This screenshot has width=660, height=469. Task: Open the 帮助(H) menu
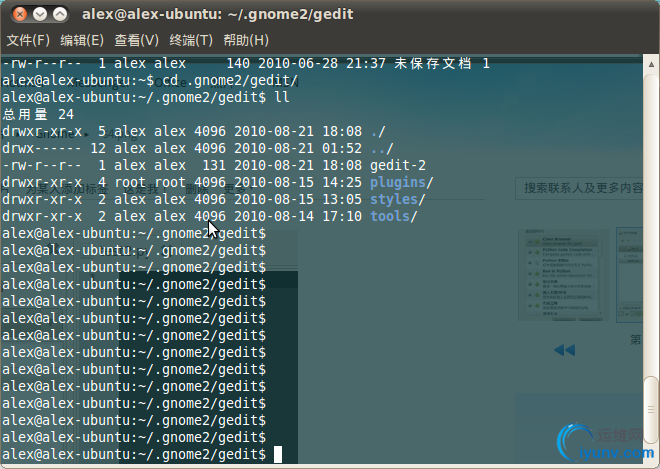pos(246,40)
